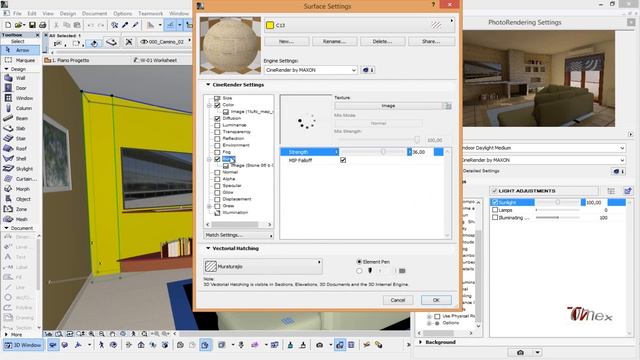
Task: Adjust the Sunlight intensity slider
Action: click(x=558, y=202)
